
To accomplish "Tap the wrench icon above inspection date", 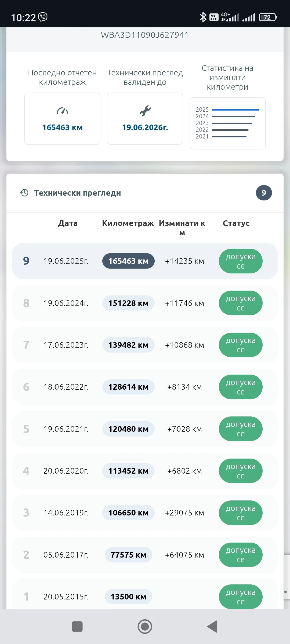I will (145, 111).
